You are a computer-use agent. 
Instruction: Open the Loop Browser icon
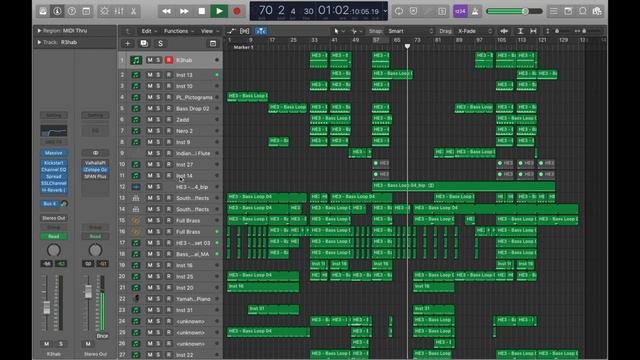click(583, 11)
